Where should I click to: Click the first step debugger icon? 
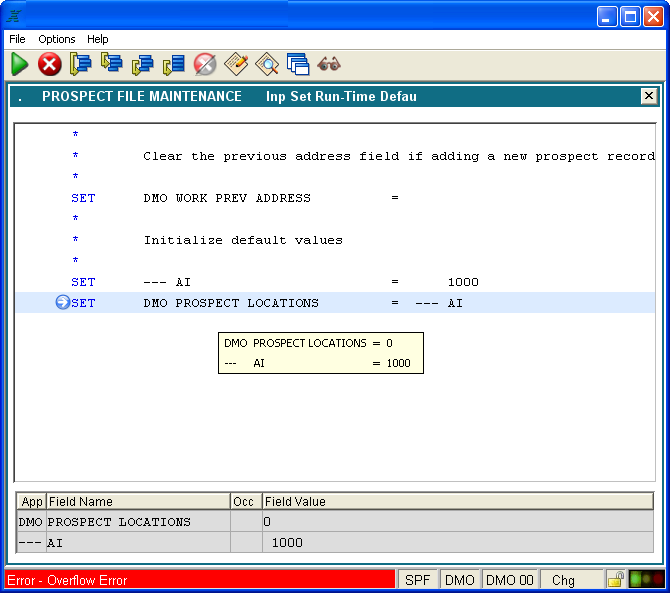[x=81, y=64]
